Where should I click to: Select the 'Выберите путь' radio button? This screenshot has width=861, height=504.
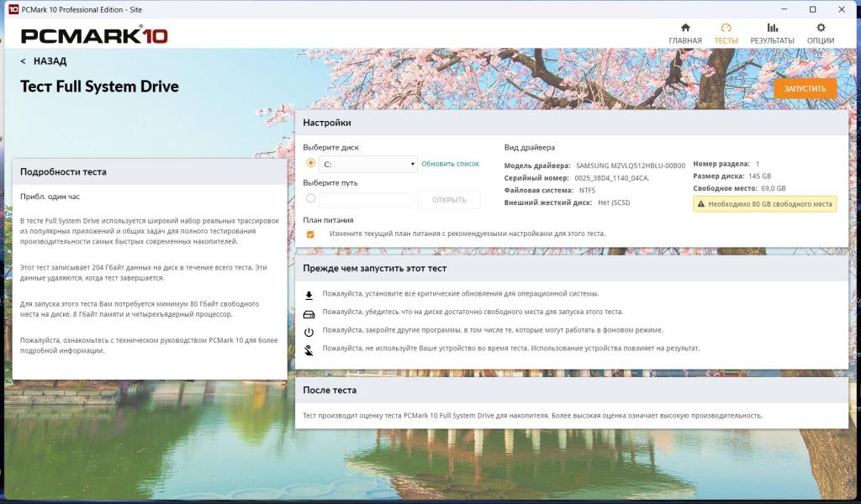tap(311, 199)
